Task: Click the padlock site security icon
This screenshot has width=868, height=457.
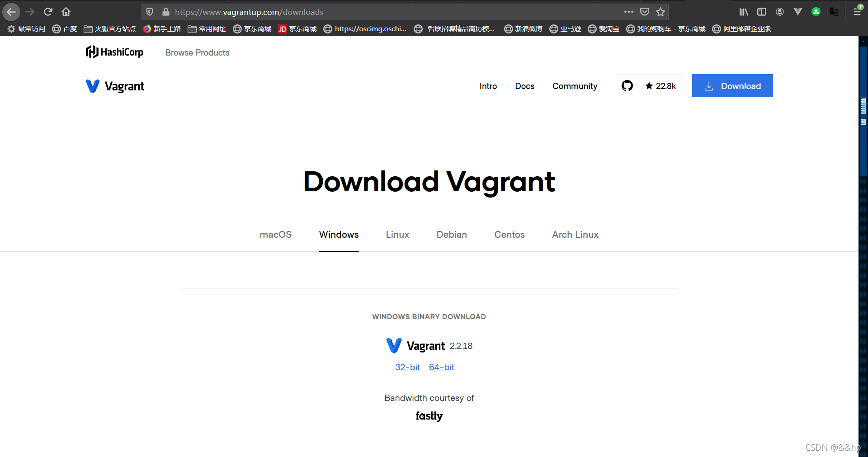Action: 165,12
